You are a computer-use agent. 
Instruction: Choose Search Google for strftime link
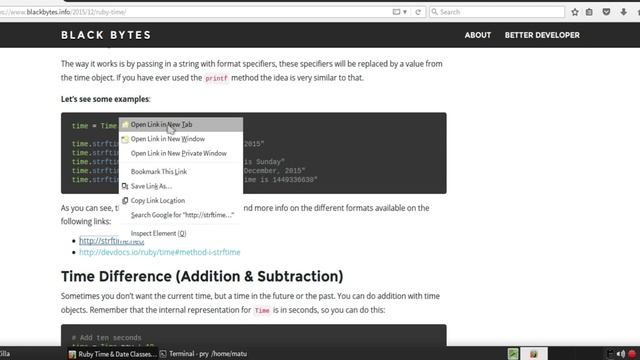click(x=181, y=215)
